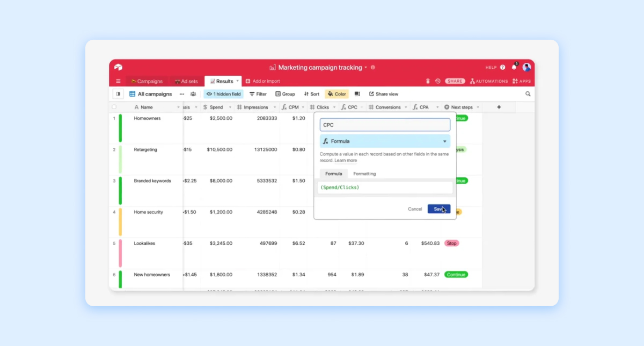
Task: Open the Learn more link
Action: point(346,161)
